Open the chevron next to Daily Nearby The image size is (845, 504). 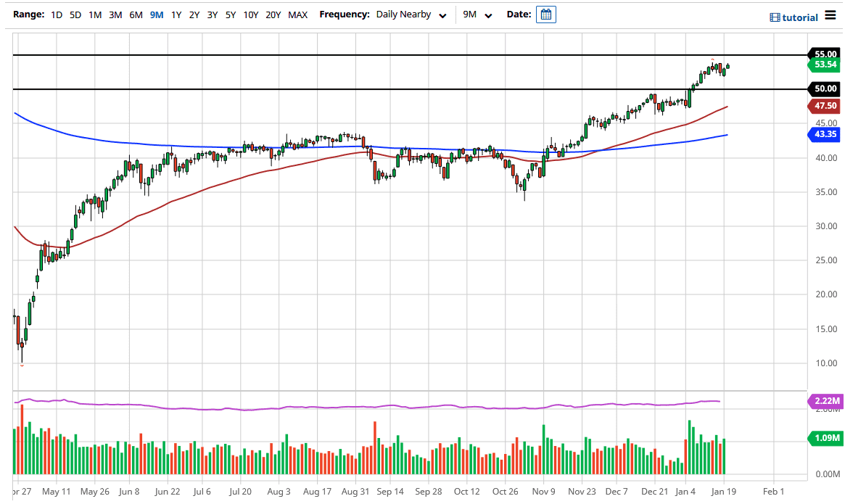pos(443,15)
